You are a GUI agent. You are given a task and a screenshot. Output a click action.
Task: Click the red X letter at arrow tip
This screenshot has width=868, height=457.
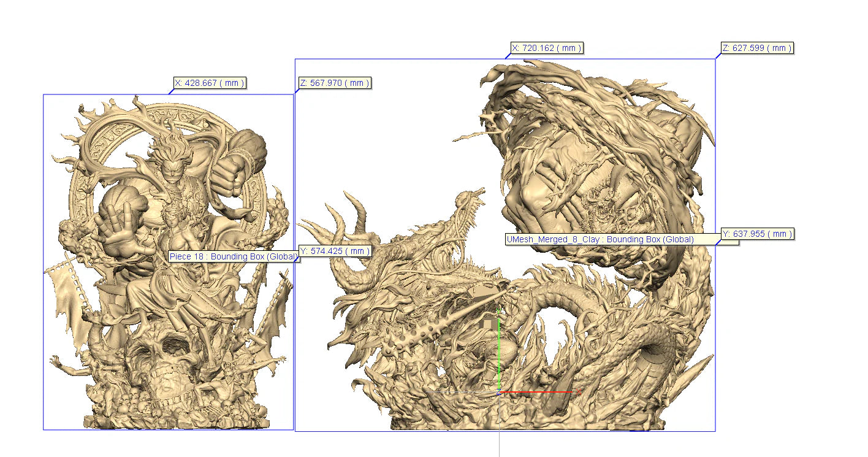coord(579,392)
